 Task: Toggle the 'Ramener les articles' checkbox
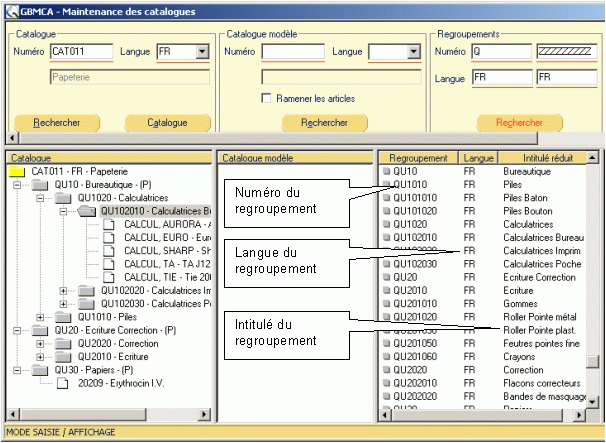[266, 98]
